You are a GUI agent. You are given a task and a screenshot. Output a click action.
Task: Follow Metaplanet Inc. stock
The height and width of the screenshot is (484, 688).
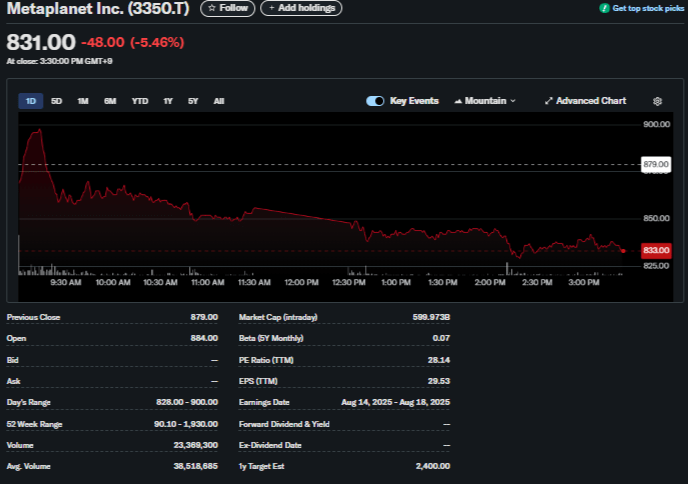(227, 8)
